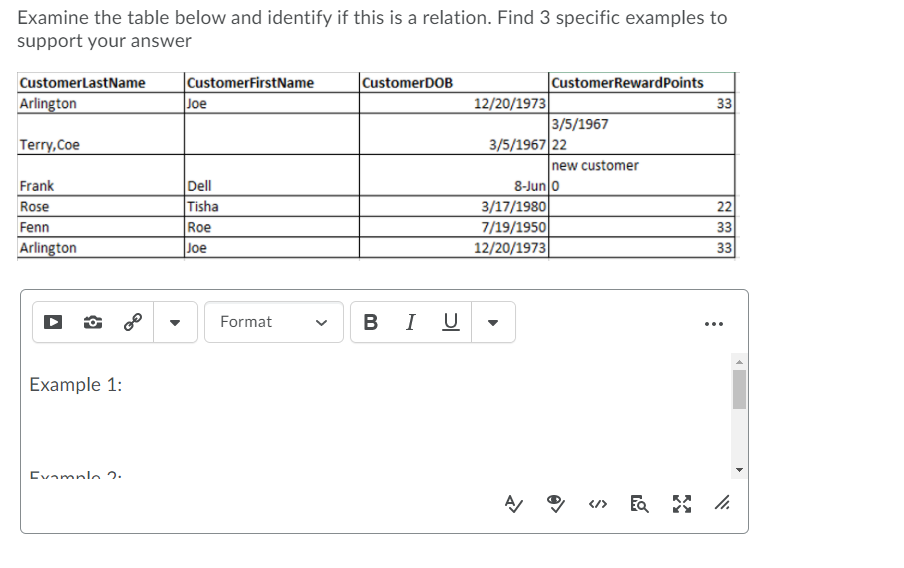Click the Insert link chain icon
The height and width of the screenshot is (568, 904).
pos(133,322)
